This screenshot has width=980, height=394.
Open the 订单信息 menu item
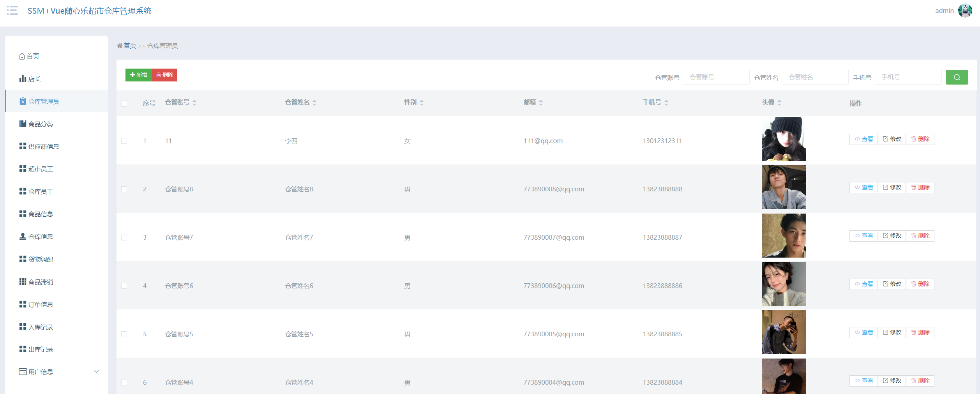[x=41, y=304]
